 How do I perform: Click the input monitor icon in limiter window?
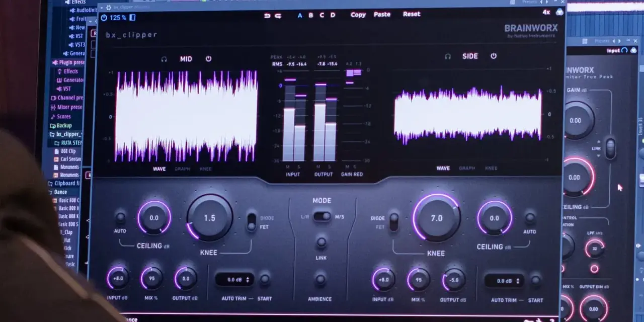coord(625,50)
